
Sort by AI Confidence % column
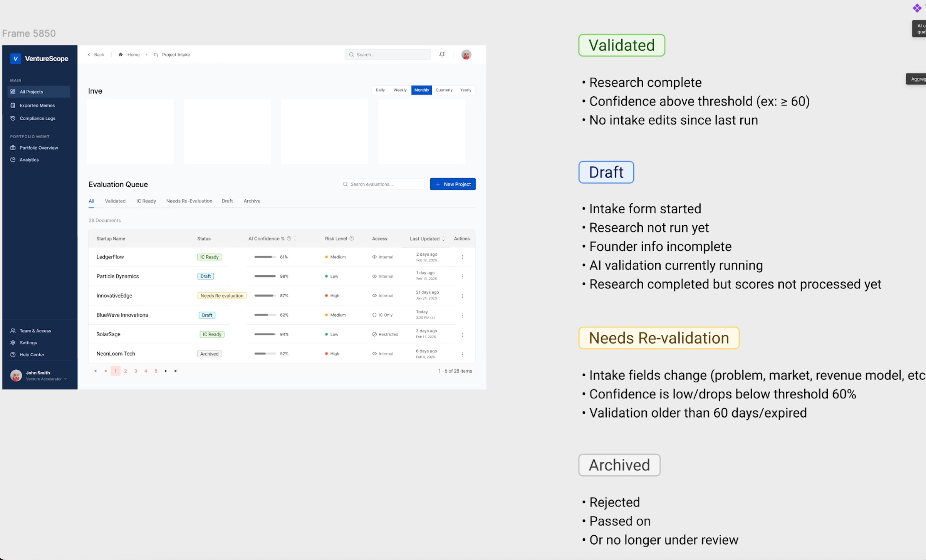click(x=295, y=239)
